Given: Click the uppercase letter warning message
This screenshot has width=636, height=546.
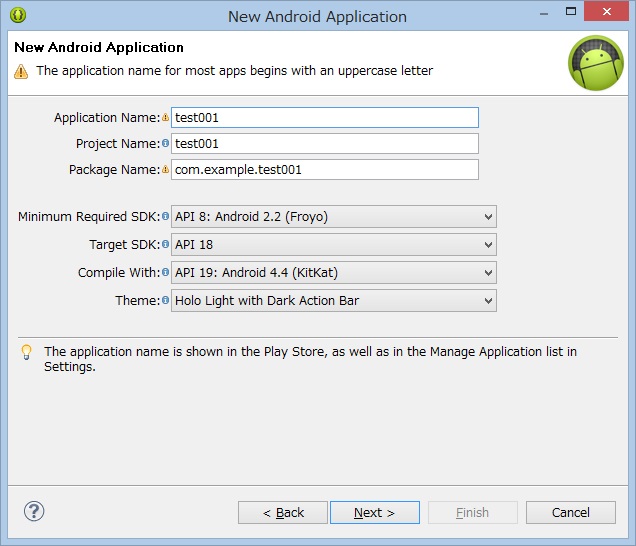Looking at the screenshot, I should (x=234, y=71).
